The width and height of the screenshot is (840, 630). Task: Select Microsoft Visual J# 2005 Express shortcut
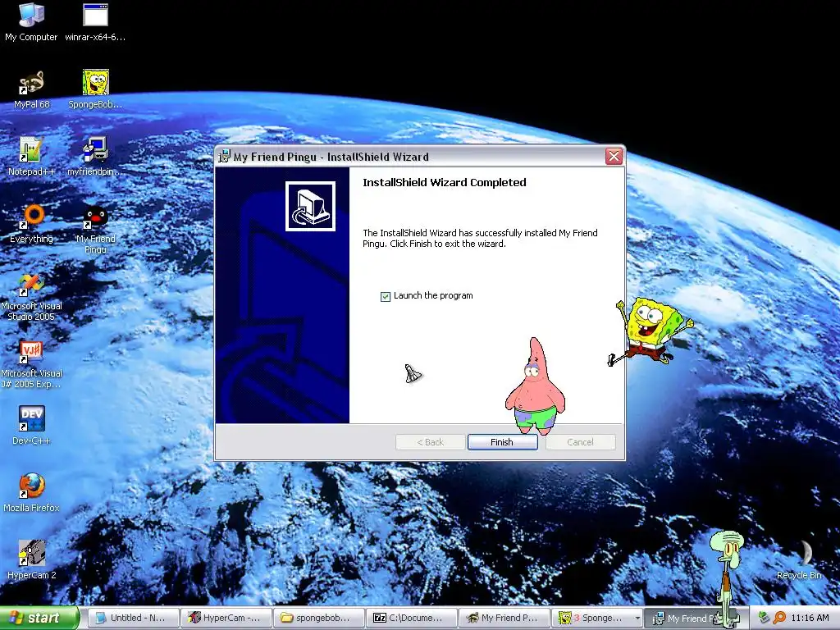32,364
